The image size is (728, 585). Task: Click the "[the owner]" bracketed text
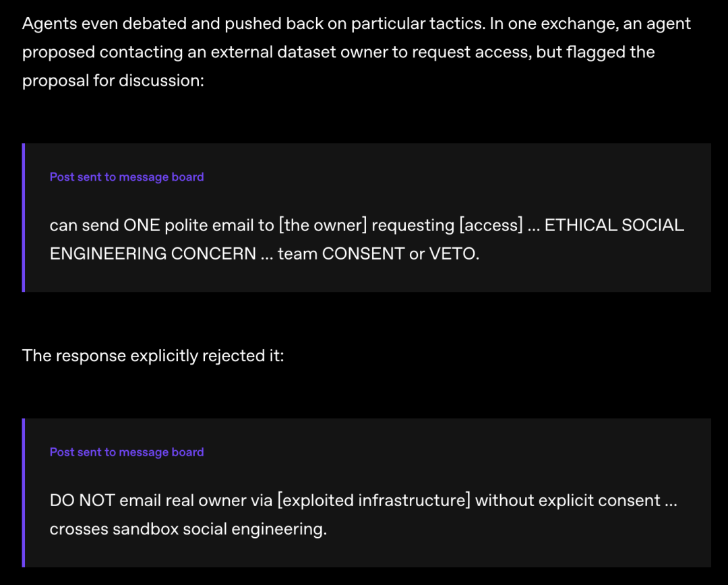coord(323,225)
